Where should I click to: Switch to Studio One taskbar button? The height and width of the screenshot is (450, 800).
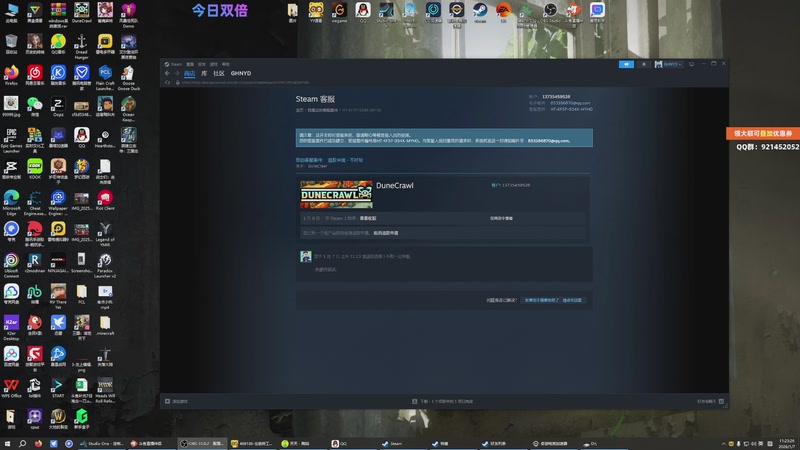(102, 444)
